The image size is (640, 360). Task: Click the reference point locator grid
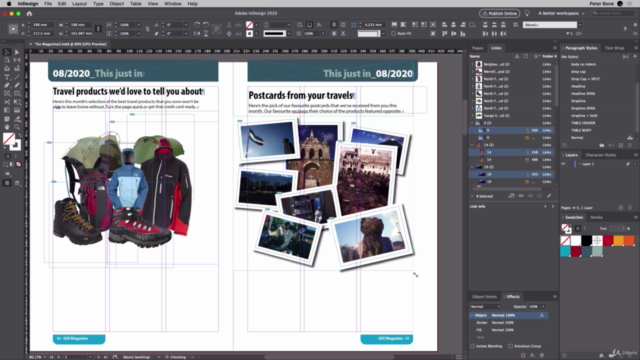(13, 29)
